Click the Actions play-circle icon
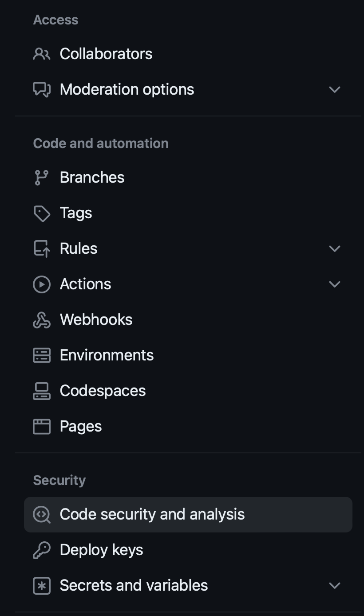Viewport: 364px width, 616px height. [x=42, y=284]
